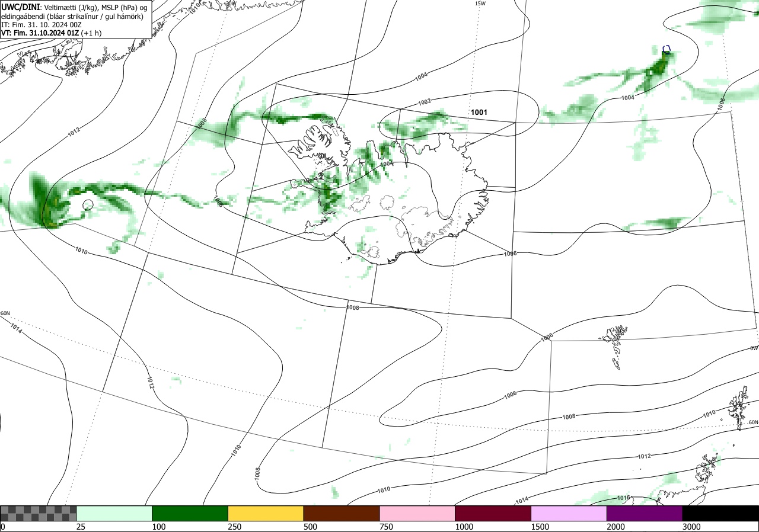Click the blue lightning contour outline
Image resolution: width=759 pixels, height=532 pixels.
click(x=666, y=50)
